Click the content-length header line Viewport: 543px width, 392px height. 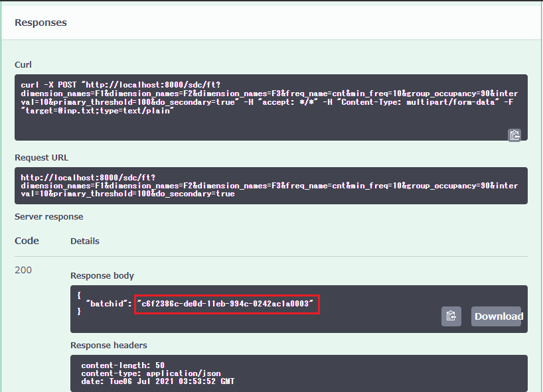pos(123,365)
